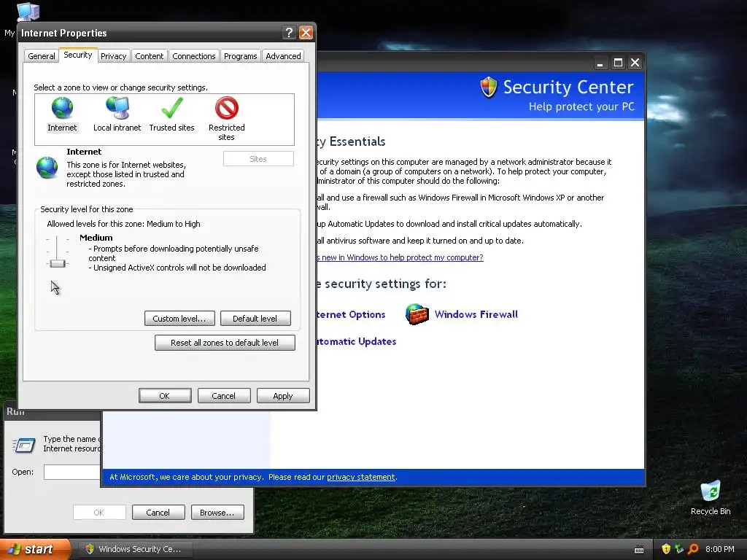Select the Internet zone globe icon
This screenshot has height=560, width=747.
tap(63, 108)
